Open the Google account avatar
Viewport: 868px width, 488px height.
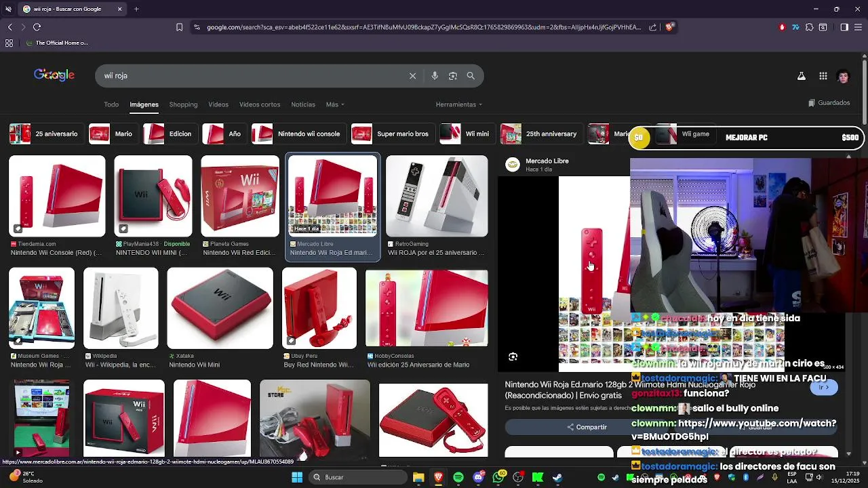click(844, 77)
